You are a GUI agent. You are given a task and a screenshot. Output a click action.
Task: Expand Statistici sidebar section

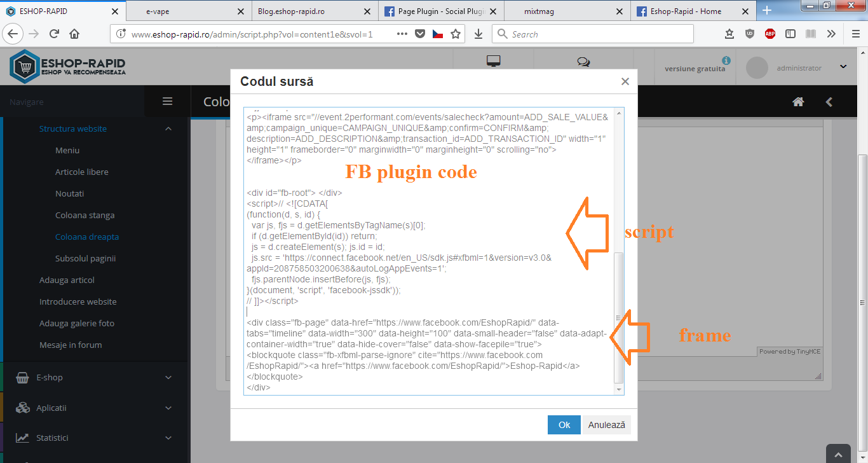pyautogui.click(x=168, y=438)
